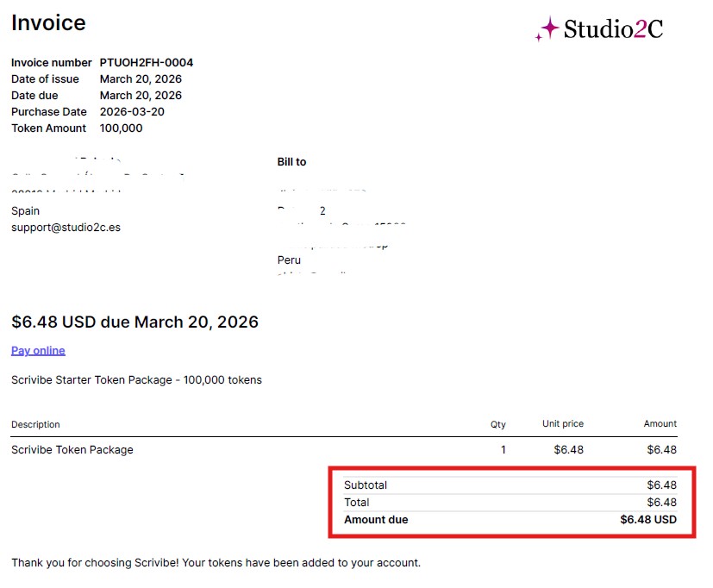The image size is (713, 588).
Task: Click the Studio2C logo
Action: pos(599,28)
